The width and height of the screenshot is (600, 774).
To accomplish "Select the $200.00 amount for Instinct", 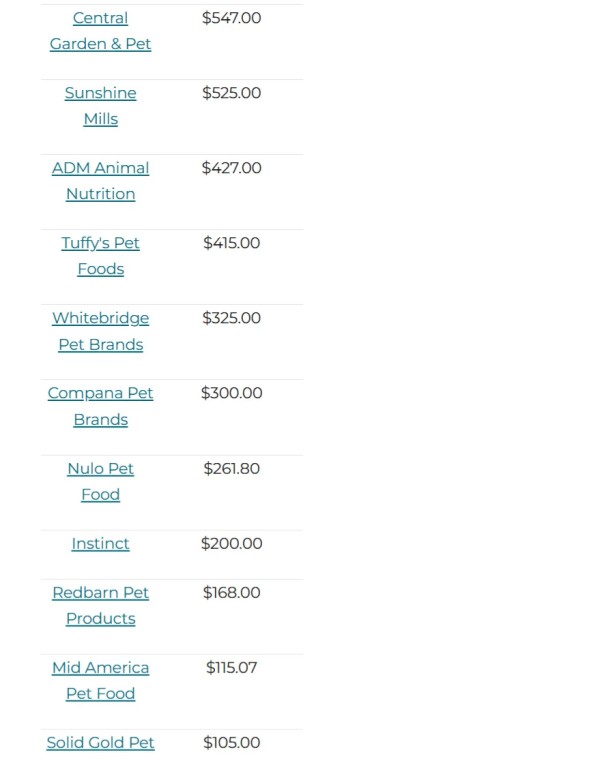I will click(231, 543).
